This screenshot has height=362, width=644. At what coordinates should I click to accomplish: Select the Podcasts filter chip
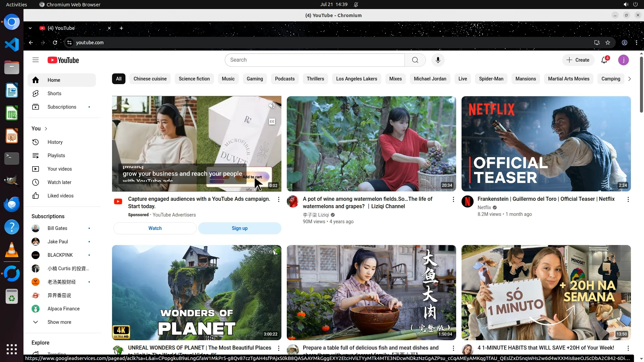coord(284,79)
